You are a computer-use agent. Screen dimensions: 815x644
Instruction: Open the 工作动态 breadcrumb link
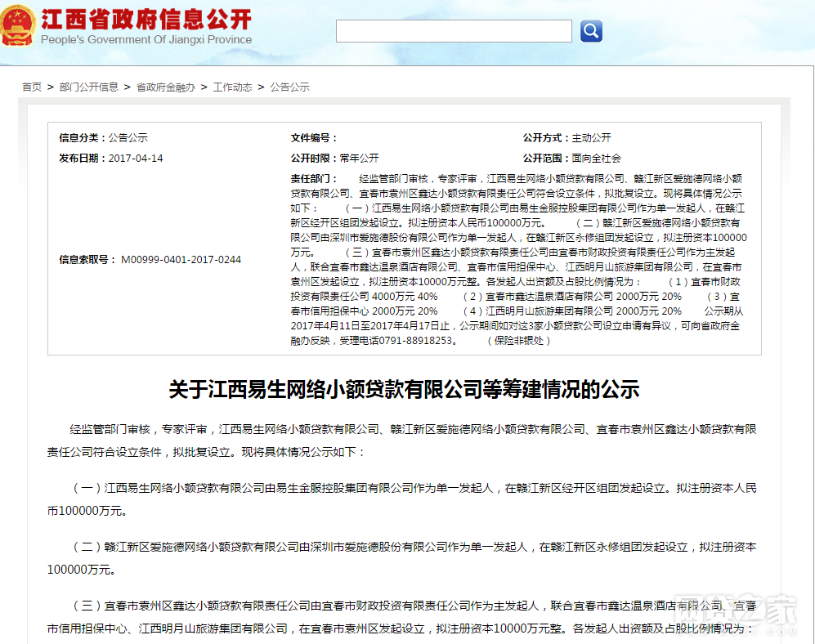click(232, 87)
